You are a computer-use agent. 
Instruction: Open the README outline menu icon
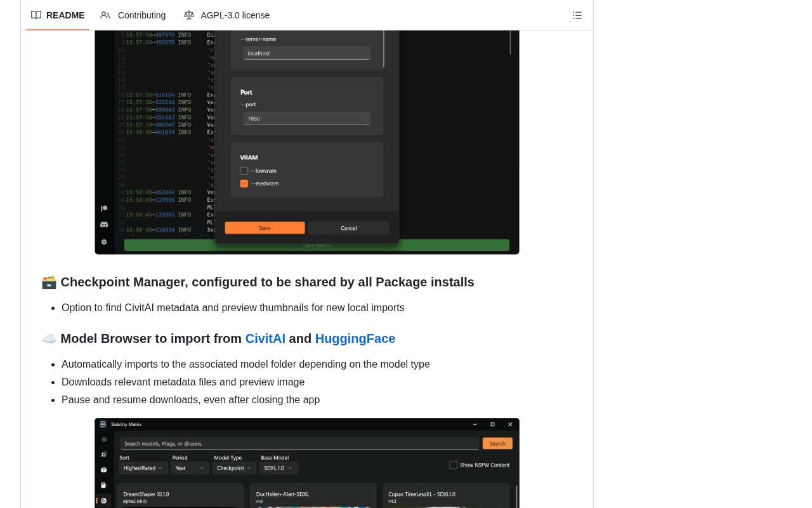577,15
